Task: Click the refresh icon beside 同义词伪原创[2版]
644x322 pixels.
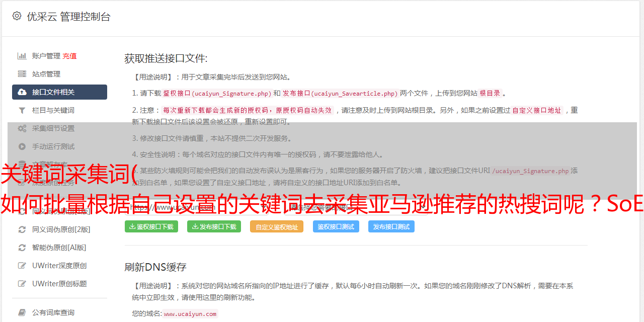Action: [22, 229]
